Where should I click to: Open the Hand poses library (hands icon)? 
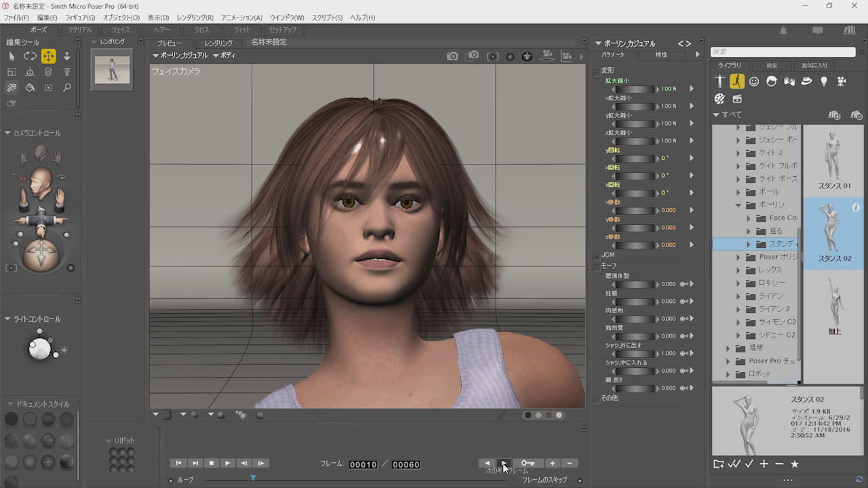click(x=788, y=81)
